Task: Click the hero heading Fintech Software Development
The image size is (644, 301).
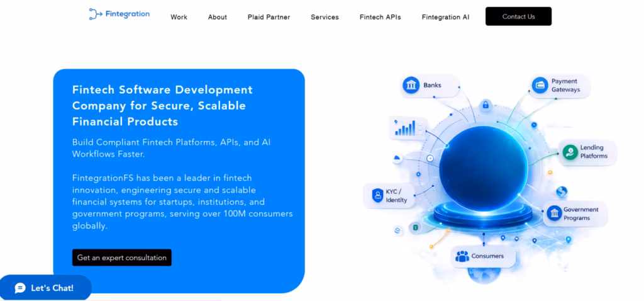Action: click(x=163, y=106)
